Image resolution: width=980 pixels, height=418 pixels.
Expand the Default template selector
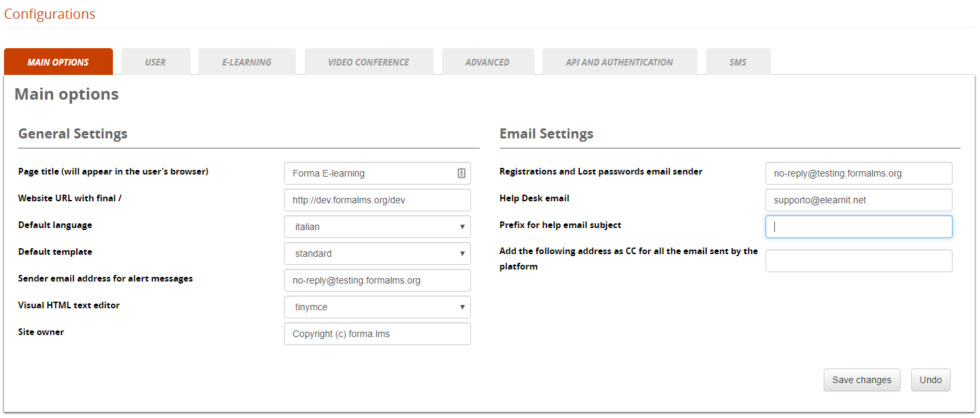coord(377,253)
